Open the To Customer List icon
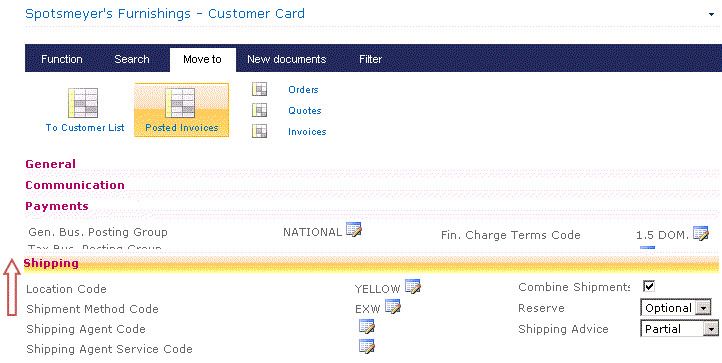 [83, 103]
